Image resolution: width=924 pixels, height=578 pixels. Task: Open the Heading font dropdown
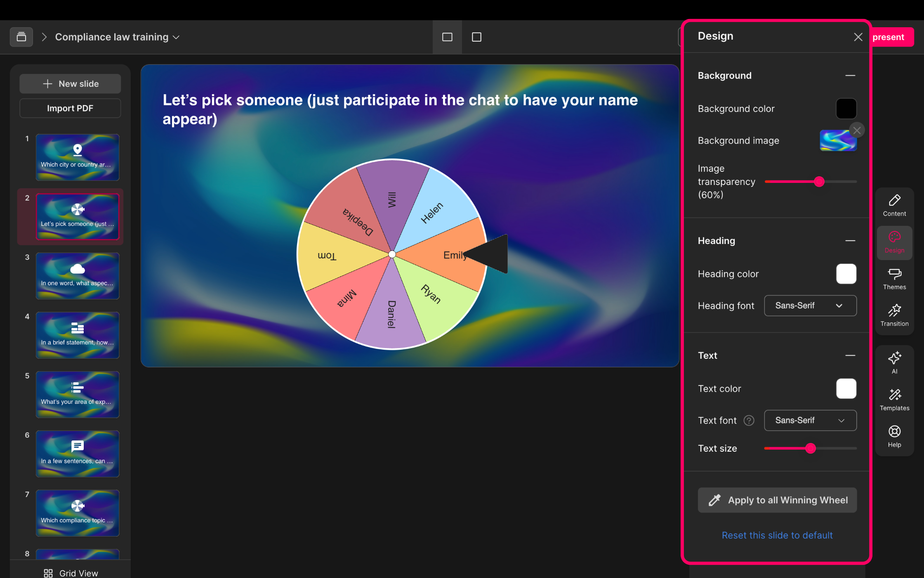coord(810,306)
